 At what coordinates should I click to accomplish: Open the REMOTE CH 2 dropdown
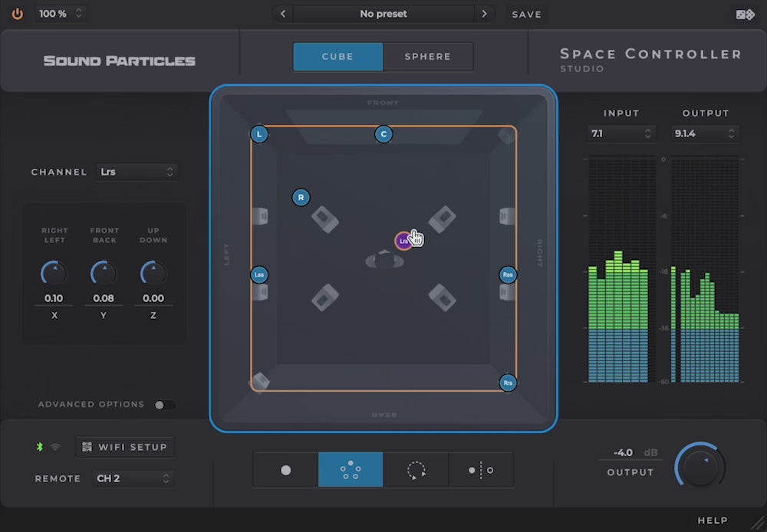tap(133, 478)
